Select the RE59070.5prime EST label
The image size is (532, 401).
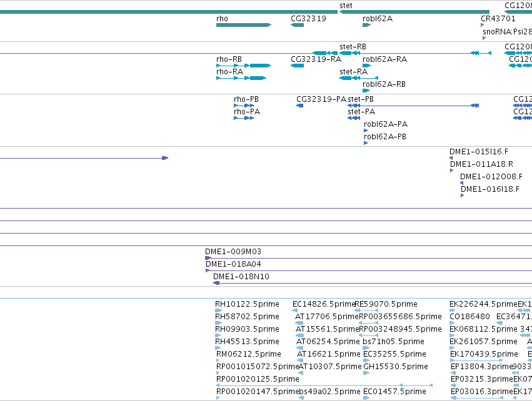tap(386, 304)
